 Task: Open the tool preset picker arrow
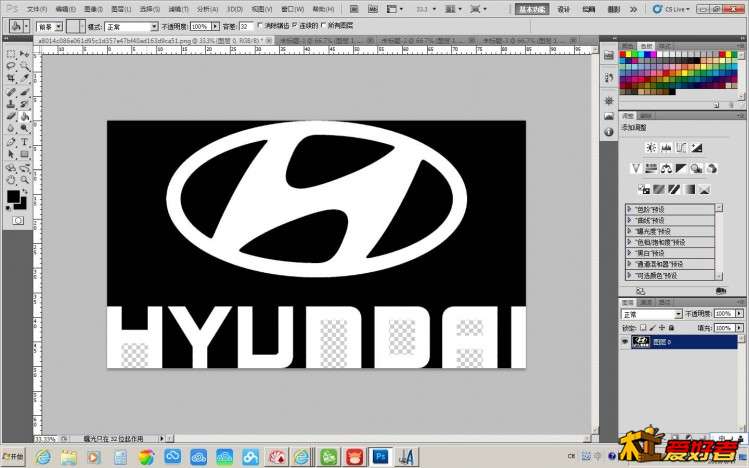pyautogui.click(x=26, y=27)
